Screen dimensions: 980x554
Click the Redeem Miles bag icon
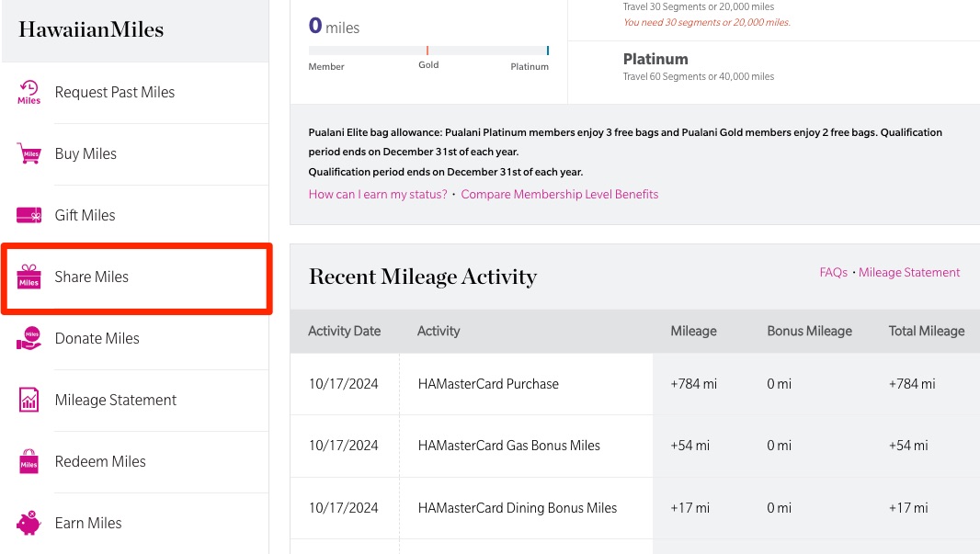29,461
